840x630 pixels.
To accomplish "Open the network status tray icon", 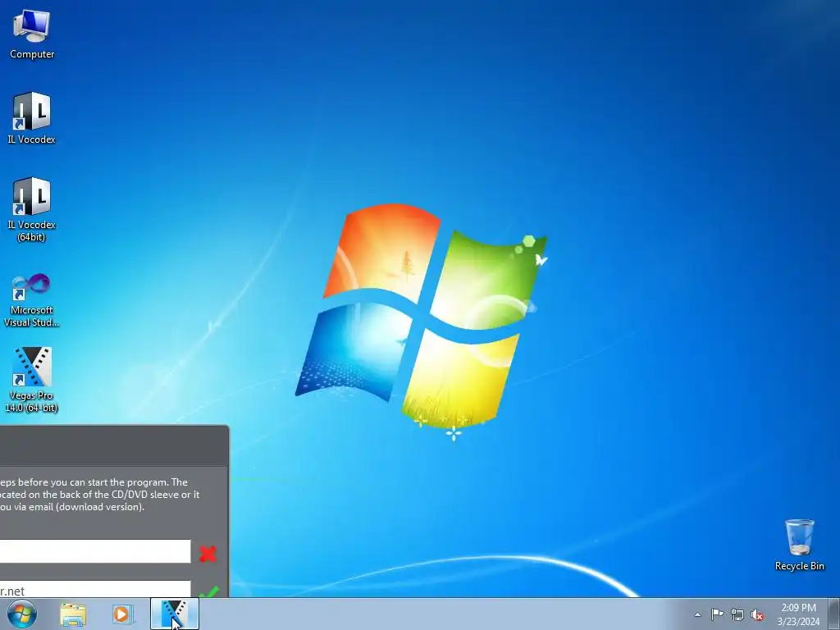I will (x=737, y=614).
